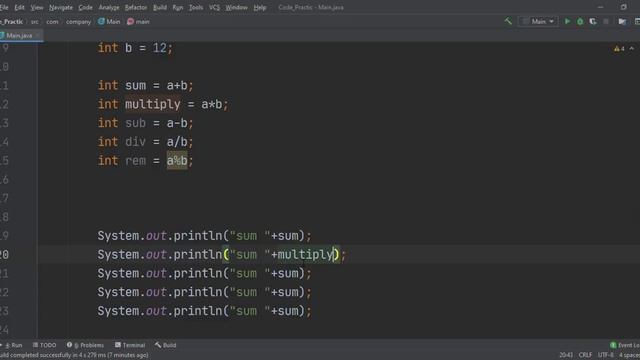640x360 pixels.
Task: Click the highlighted 'a%b' expression
Action: (177, 161)
